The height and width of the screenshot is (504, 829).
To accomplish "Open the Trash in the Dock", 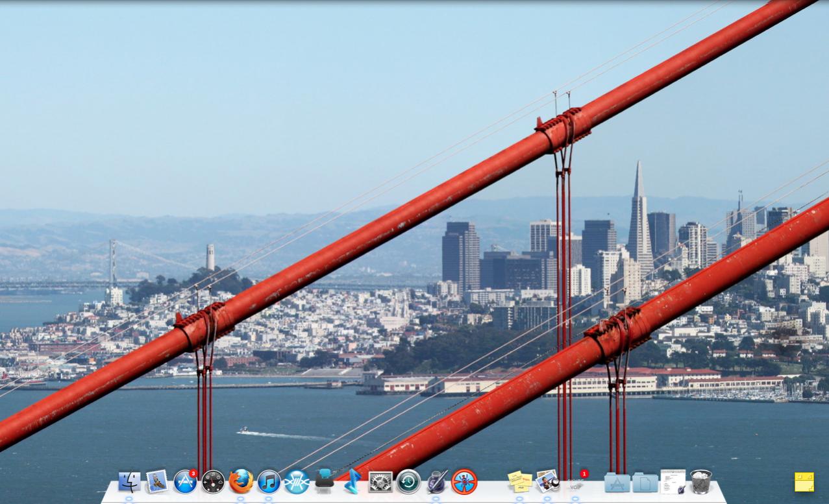I will click(701, 482).
